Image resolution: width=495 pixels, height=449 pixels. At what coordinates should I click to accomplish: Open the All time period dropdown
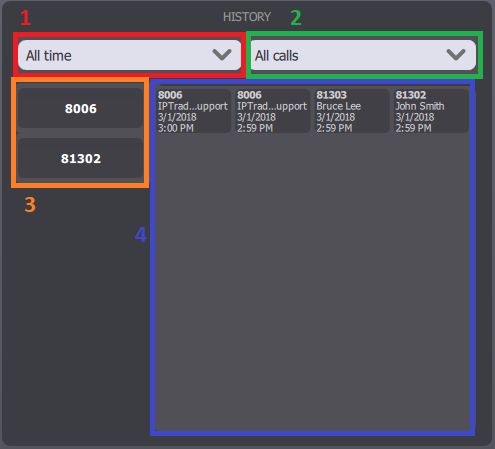point(129,55)
